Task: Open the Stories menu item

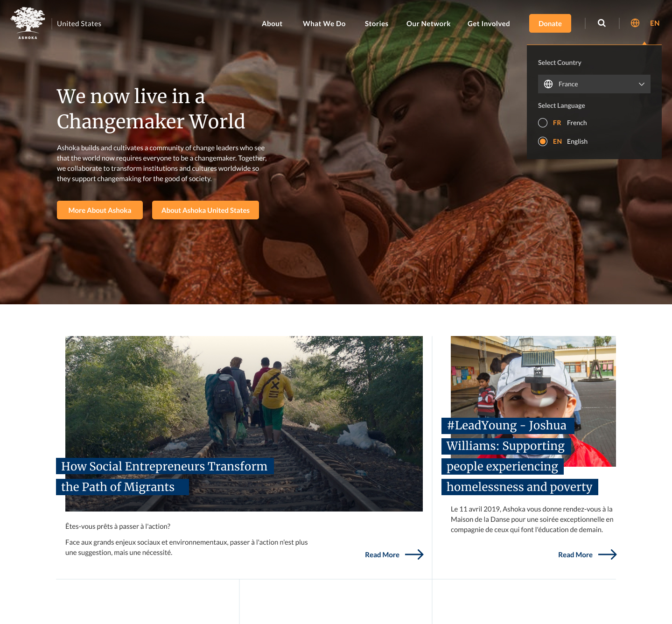Action: [x=377, y=23]
